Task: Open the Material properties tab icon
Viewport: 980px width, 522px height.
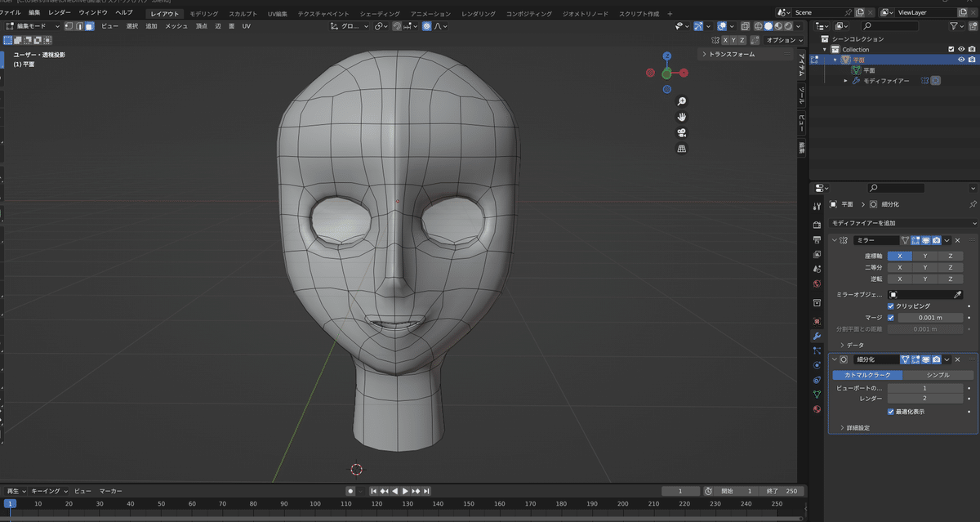Action: [x=817, y=408]
